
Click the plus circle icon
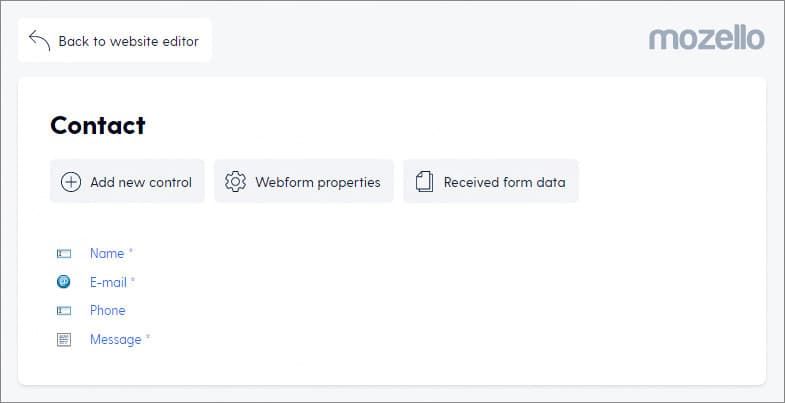pos(71,182)
